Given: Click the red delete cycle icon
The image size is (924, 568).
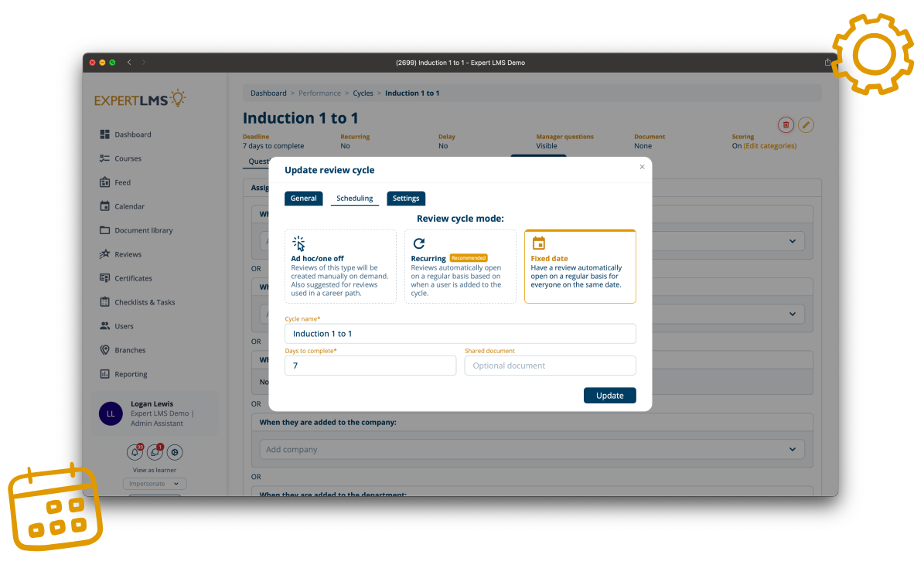Looking at the screenshot, I should tap(786, 124).
